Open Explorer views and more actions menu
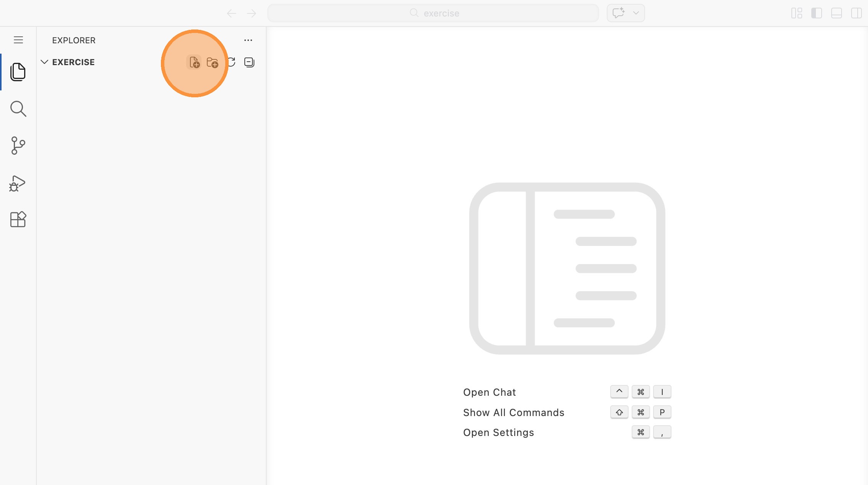The image size is (868, 485). (248, 40)
